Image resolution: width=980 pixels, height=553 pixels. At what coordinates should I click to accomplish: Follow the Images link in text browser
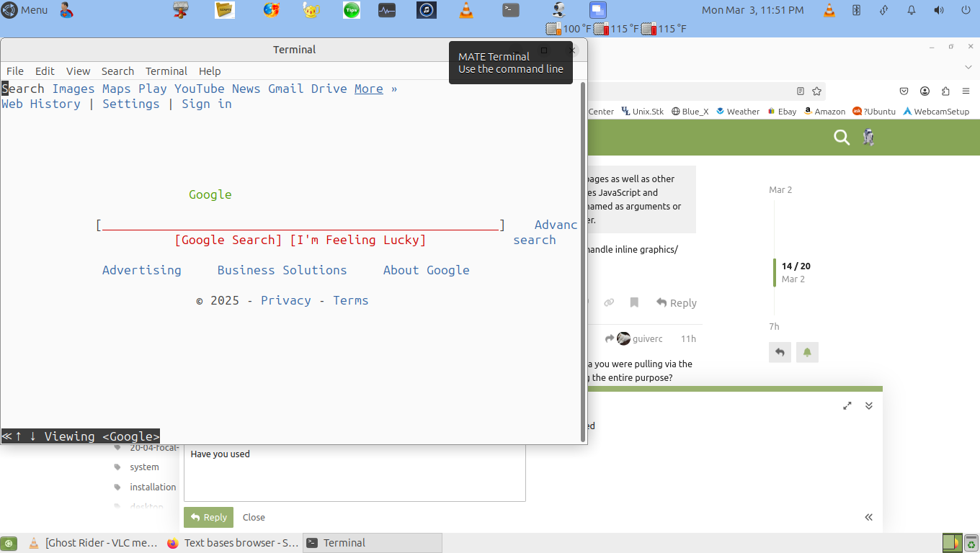[x=73, y=89]
